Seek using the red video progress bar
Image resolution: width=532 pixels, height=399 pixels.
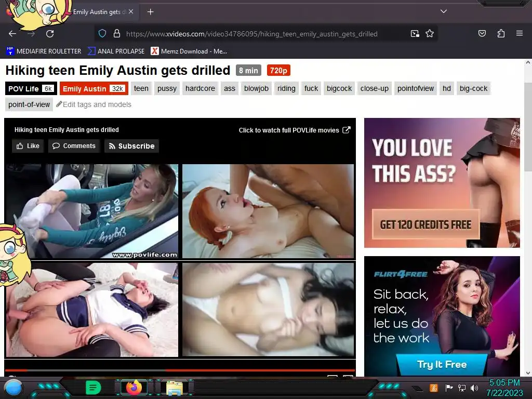(x=180, y=370)
